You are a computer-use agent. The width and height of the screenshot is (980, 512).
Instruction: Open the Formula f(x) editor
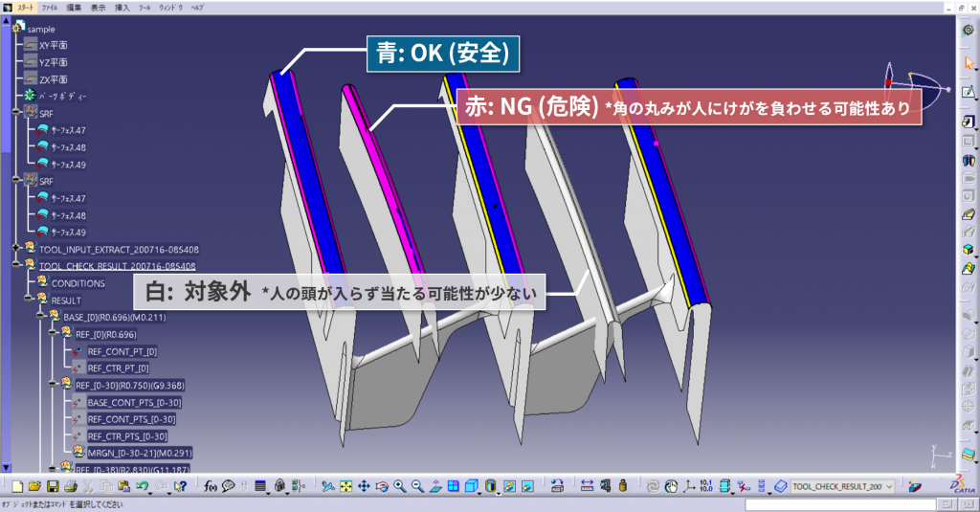pos(210,486)
